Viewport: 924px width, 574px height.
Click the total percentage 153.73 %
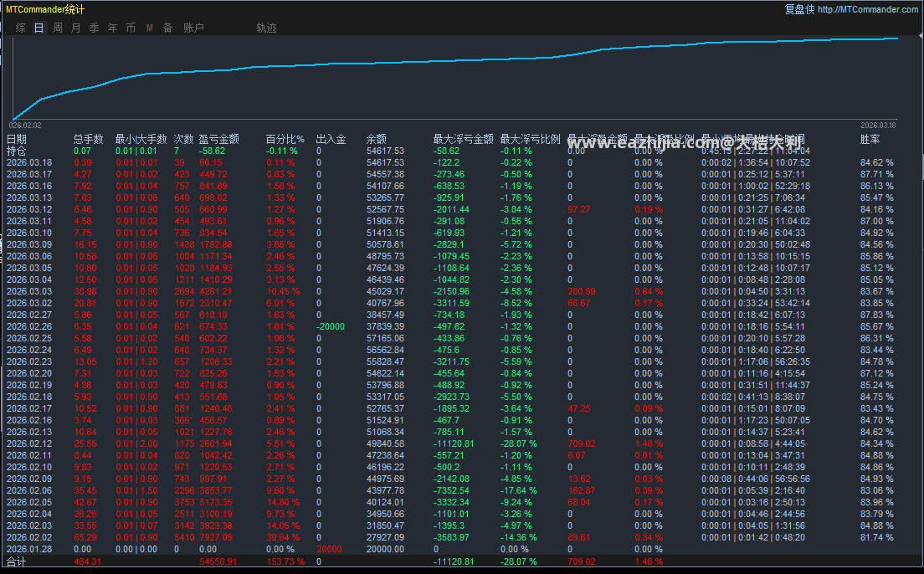[x=285, y=561]
